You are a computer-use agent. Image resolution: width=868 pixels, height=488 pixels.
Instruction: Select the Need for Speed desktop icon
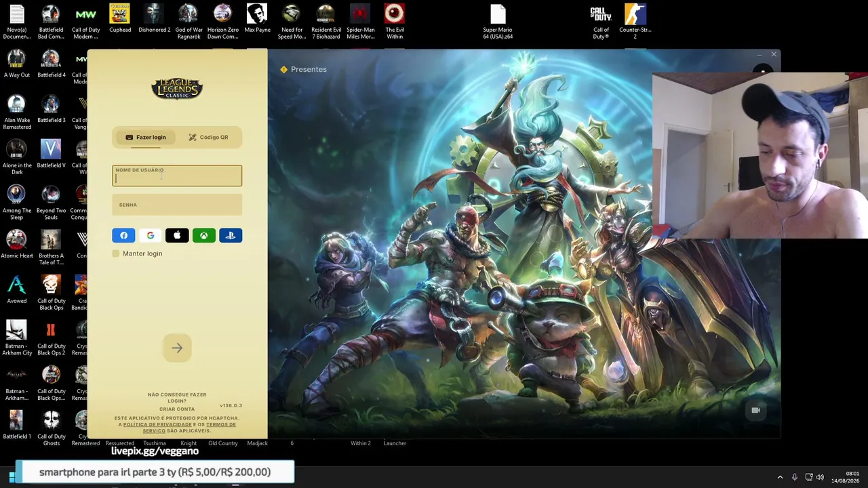(292, 22)
